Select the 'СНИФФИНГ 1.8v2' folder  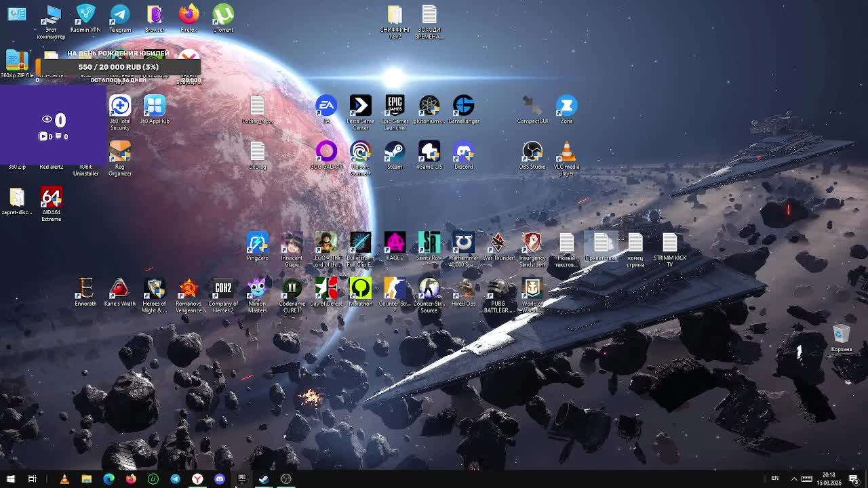[x=395, y=22]
